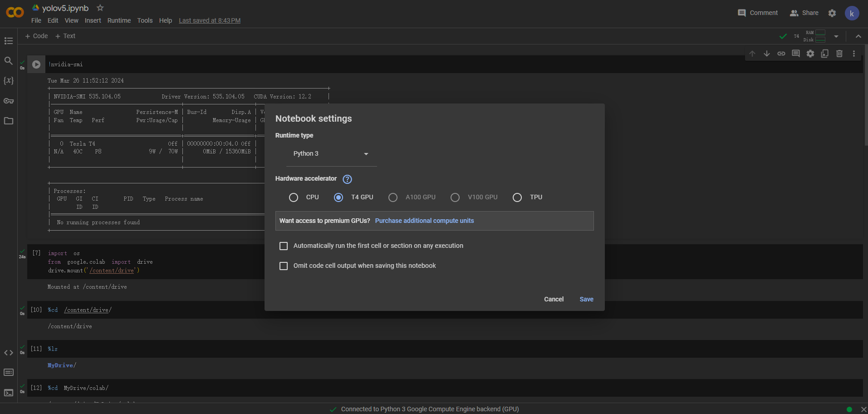
Task: Save the notebook settings
Action: click(586, 299)
